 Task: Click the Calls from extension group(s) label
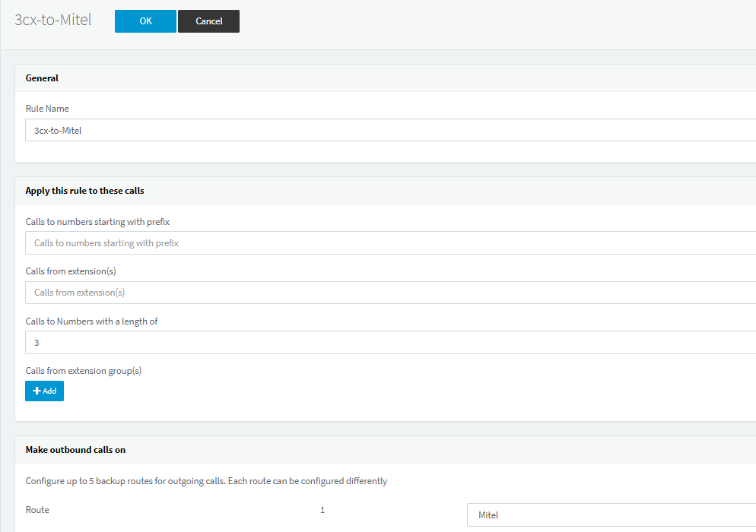84,371
